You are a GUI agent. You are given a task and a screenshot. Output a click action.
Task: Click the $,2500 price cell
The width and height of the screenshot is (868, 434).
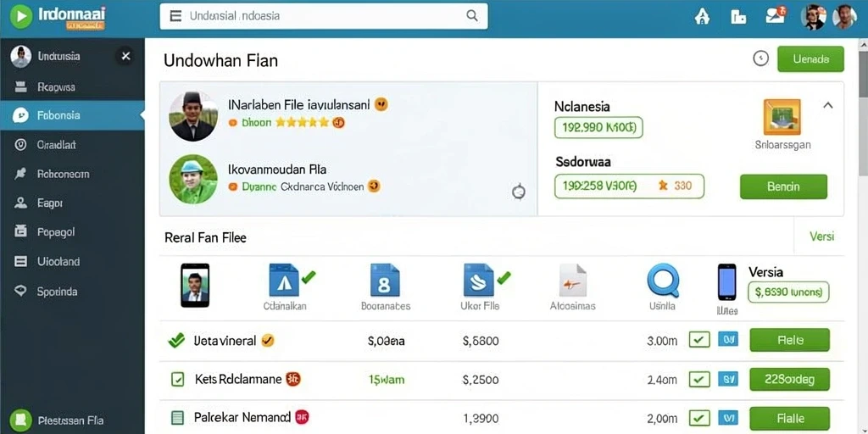pos(481,380)
